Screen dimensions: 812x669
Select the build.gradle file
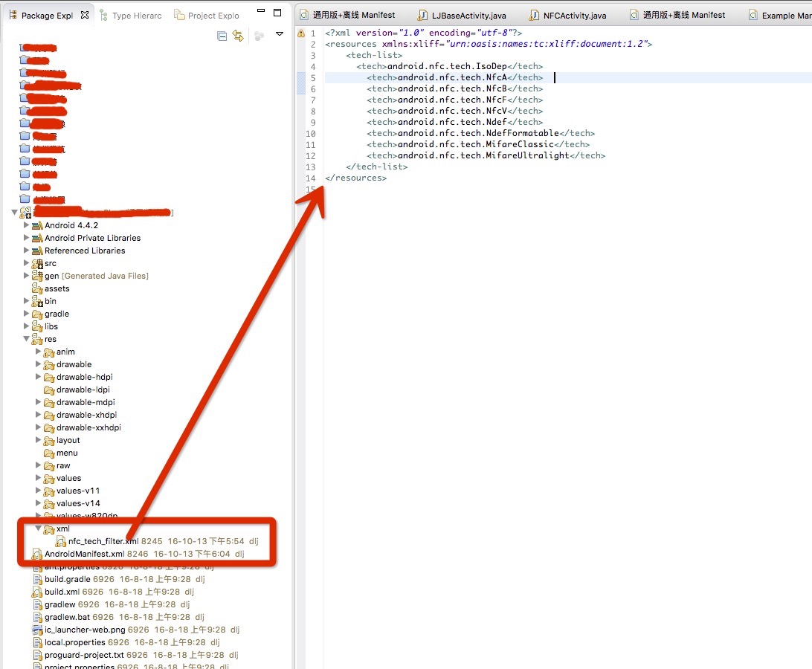point(68,579)
